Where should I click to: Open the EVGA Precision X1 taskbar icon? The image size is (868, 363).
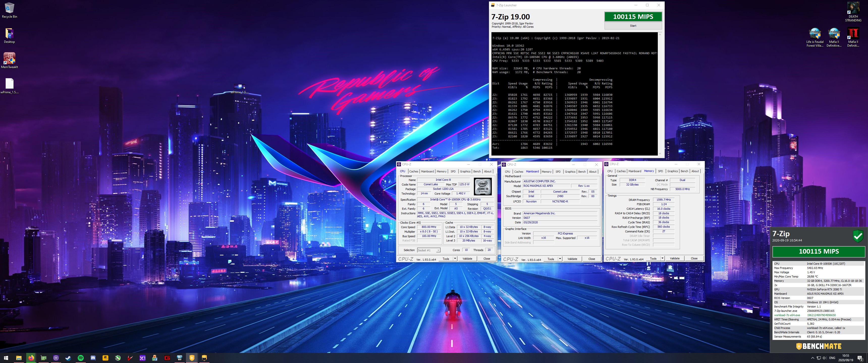pos(143,358)
